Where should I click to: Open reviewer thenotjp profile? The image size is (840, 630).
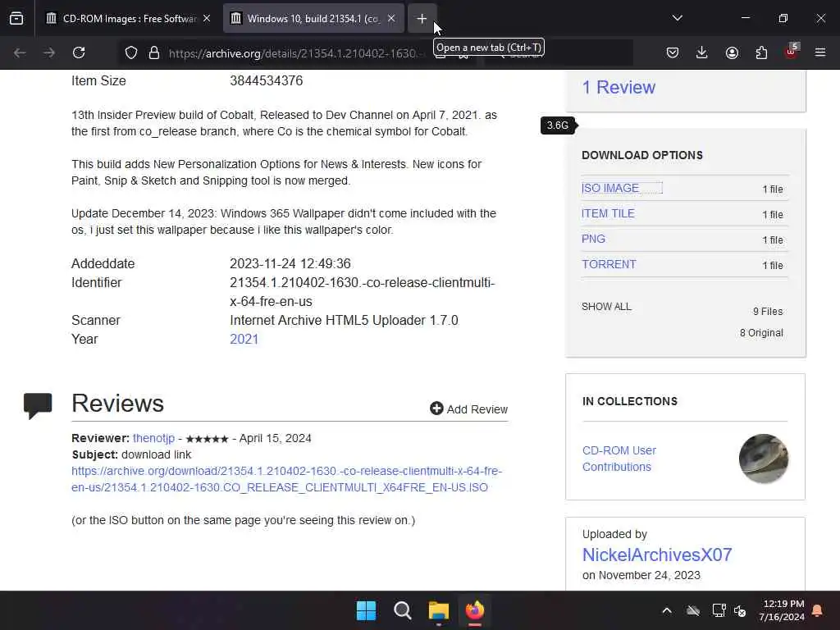coord(153,438)
